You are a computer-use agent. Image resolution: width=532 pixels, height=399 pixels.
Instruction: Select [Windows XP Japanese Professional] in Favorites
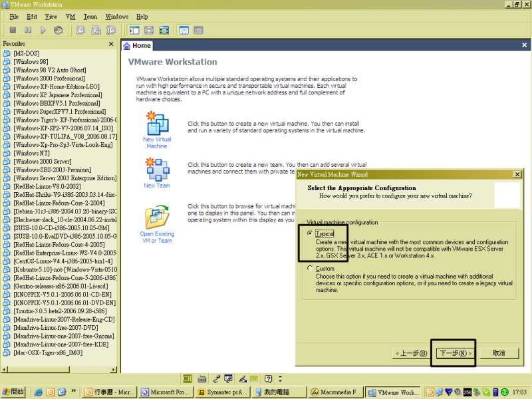tap(58, 95)
